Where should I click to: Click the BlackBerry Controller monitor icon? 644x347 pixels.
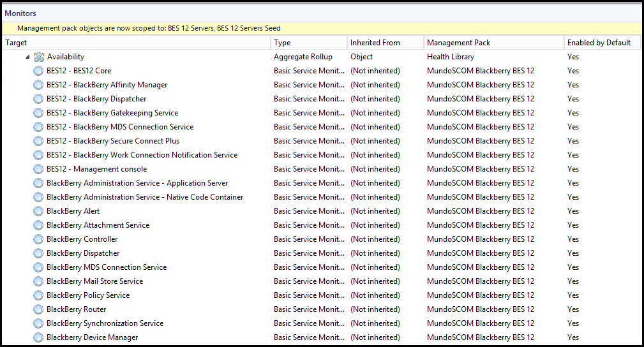pos(38,239)
